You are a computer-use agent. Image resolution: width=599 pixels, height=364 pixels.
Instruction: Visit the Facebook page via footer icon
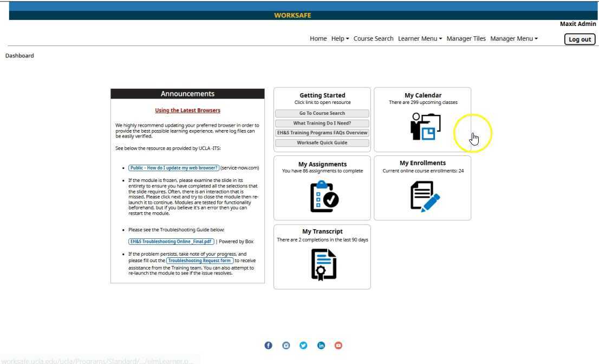[268, 345]
